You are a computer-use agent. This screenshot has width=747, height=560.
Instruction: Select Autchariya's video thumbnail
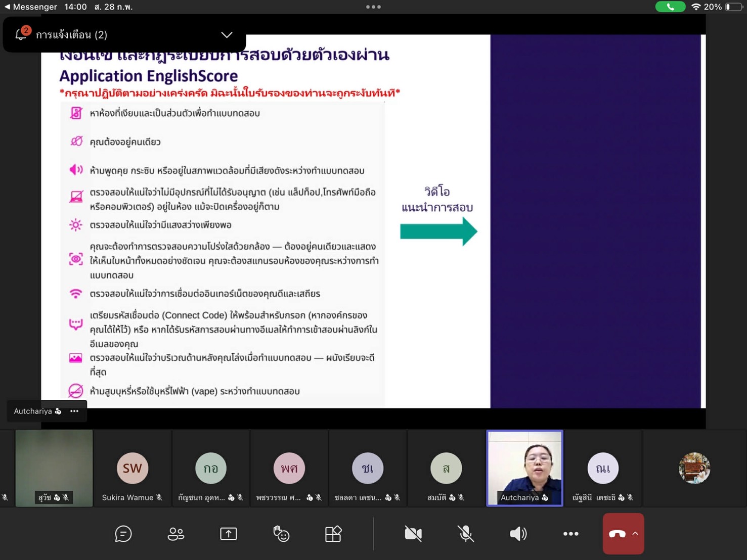[524, 468]
